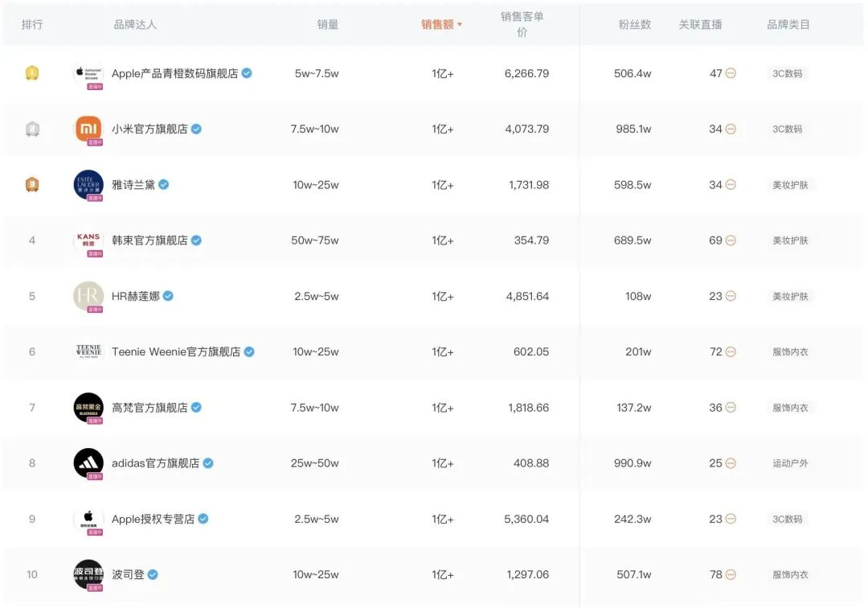This screenshot has height=608, width=868.
Task: Click the 排行 column header
Action: pos(32,24)
